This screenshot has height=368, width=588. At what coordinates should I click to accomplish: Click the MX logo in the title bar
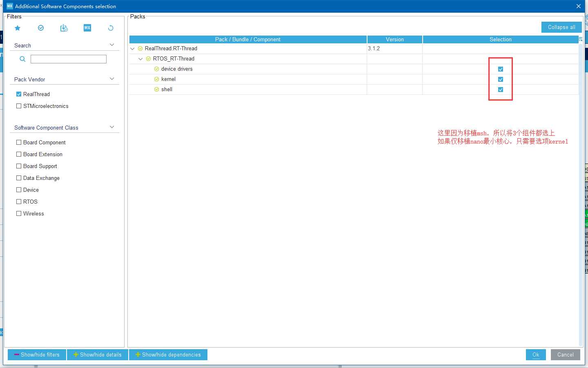point(10,6)
